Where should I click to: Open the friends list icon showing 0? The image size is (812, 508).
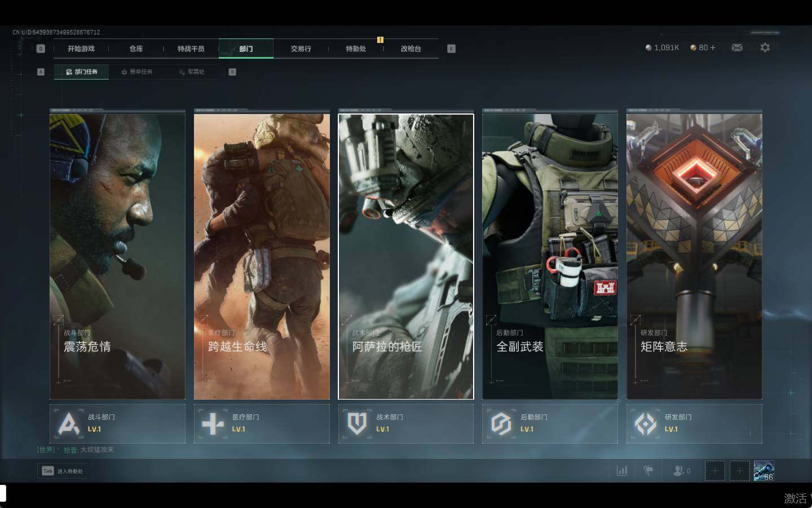tap(682, 471)
